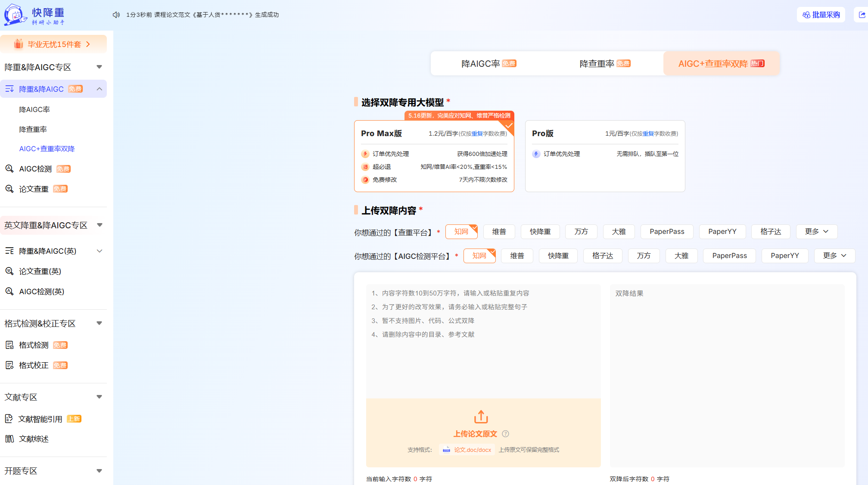The width and height of the screenshot is (868, 485).
Task: Choose PaperPass as the AIGC检测平台
Action: (730, 256)
